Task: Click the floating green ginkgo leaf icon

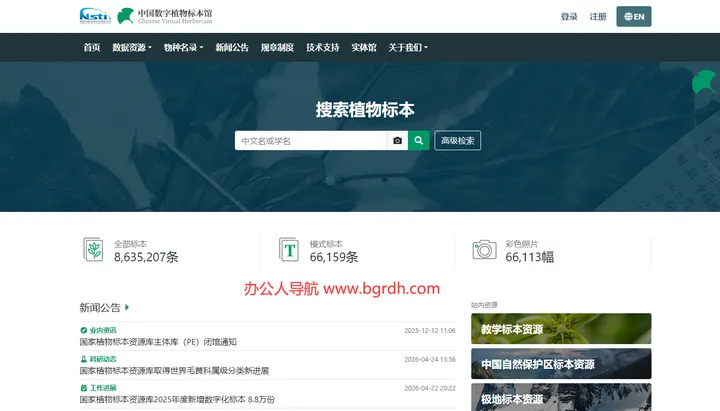Action: (x=704, y=82)
